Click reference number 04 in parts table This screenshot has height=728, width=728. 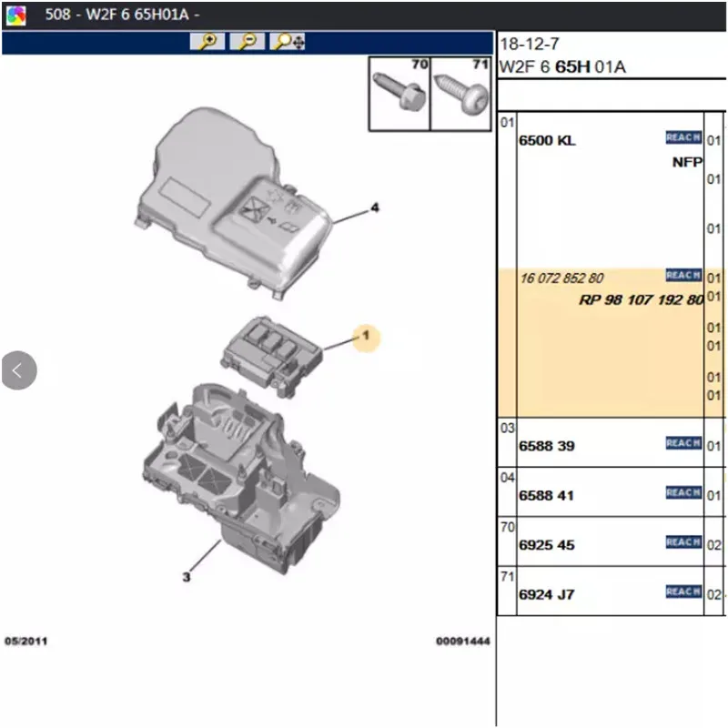507,478
